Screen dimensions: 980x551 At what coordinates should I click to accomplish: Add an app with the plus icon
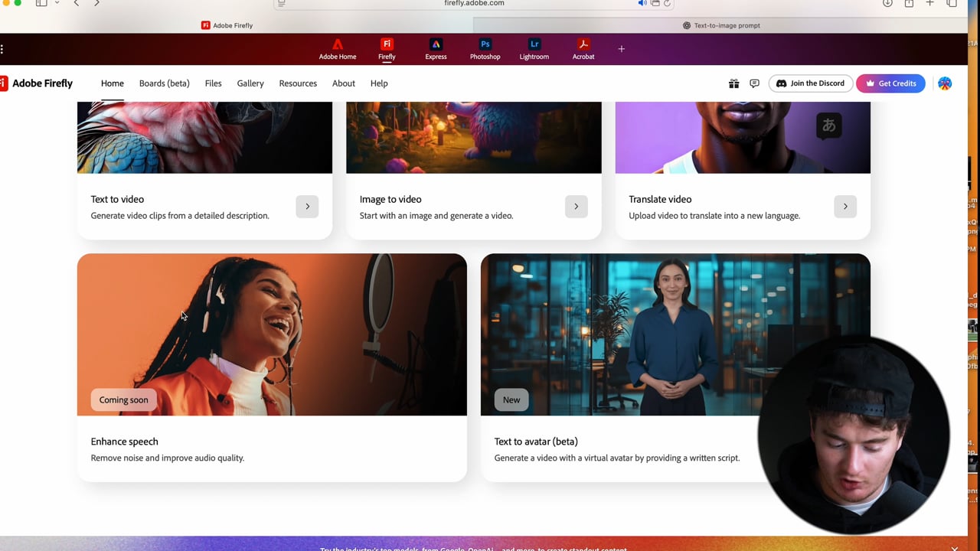pos(621,49)
